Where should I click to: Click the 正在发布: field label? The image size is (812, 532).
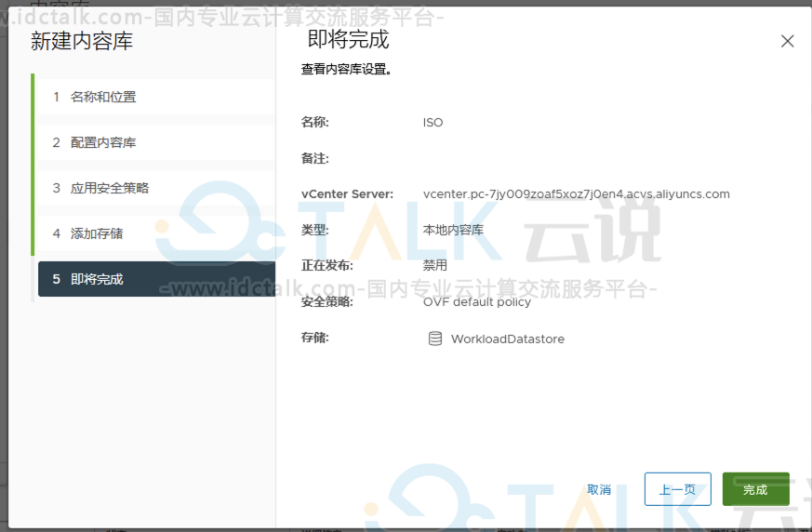[x=327, y=266]
